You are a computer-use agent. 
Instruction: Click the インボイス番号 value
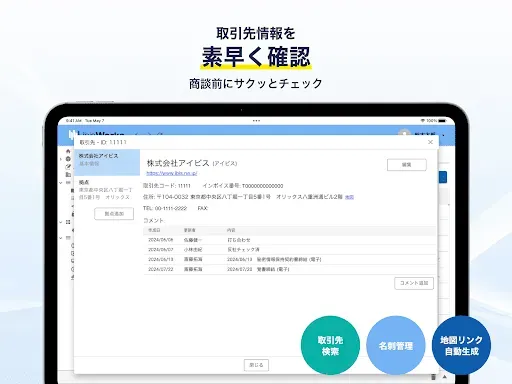coord(263,186)
